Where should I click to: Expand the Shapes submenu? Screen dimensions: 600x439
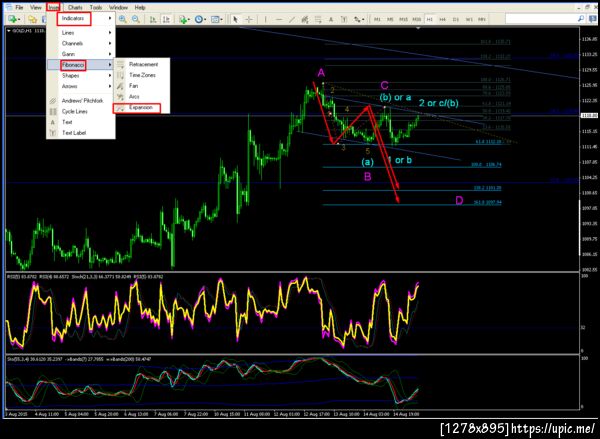pyautogui.click(x=80, y=76)
